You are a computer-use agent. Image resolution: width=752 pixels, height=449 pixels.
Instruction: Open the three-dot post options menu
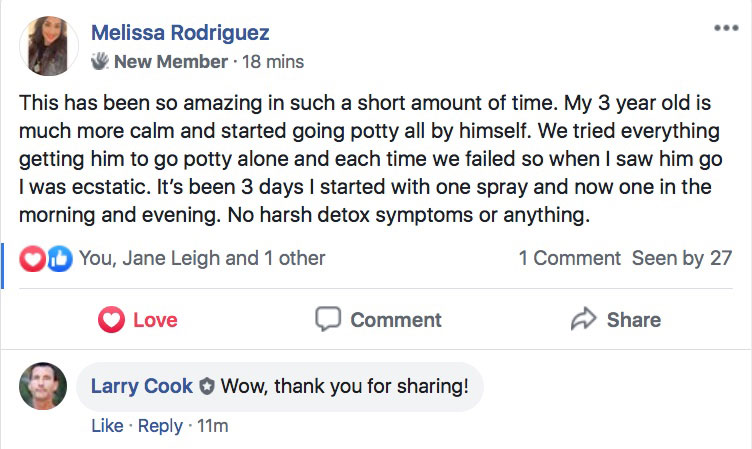tap(726, 28)
